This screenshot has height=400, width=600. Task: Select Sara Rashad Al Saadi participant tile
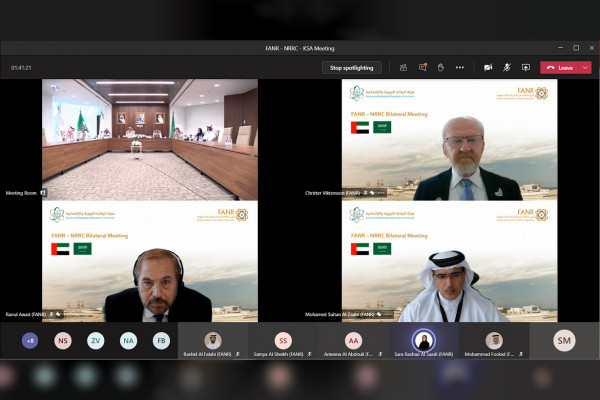click(424, 341)
